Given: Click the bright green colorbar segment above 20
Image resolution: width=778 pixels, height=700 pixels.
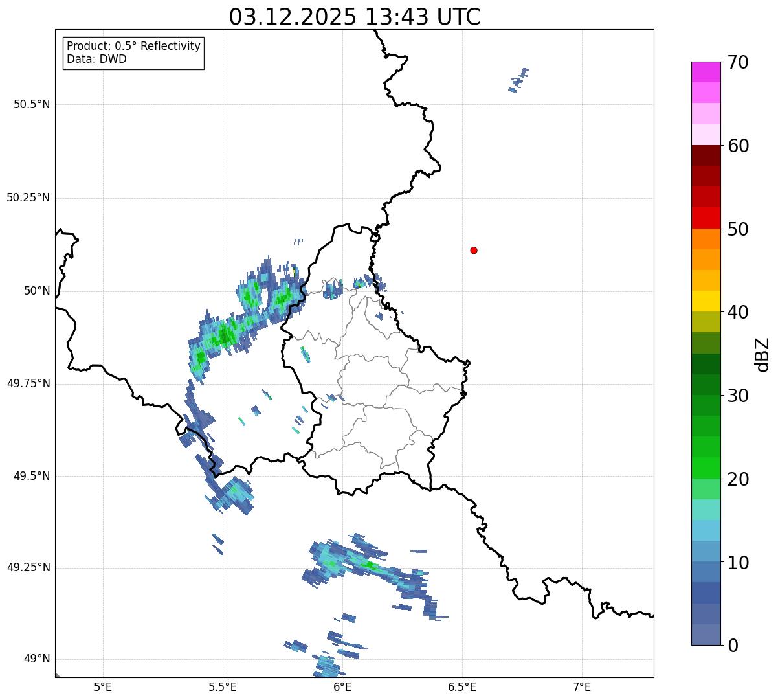Looking at the screenshot, I should coord(706,468).
